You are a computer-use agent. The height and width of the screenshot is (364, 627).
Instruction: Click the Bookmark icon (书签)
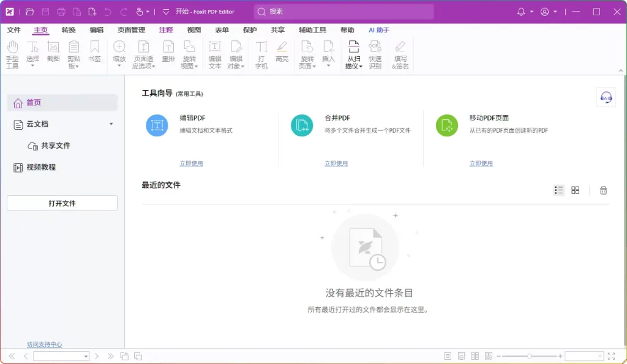point(94,51)
